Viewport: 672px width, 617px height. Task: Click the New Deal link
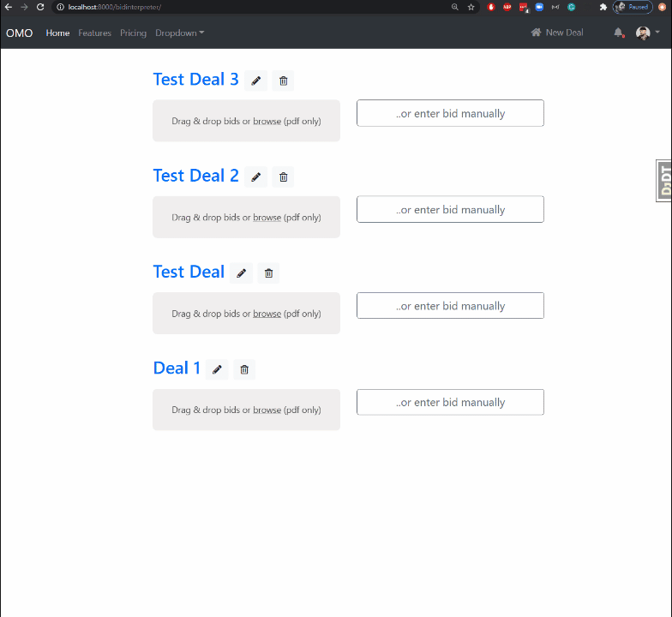click(557, 33)
